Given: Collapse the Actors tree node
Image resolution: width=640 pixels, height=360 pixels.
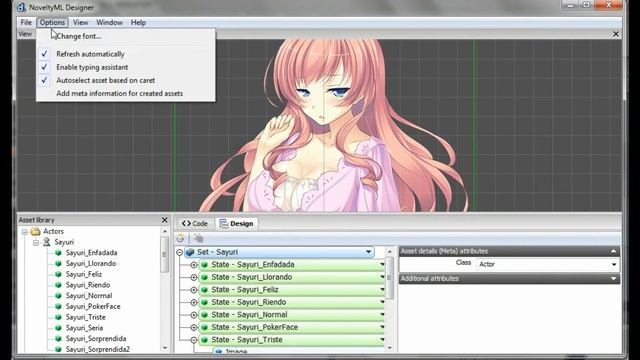Looking at the screenshot, I should pyautogui.click(x=25, y=232).
